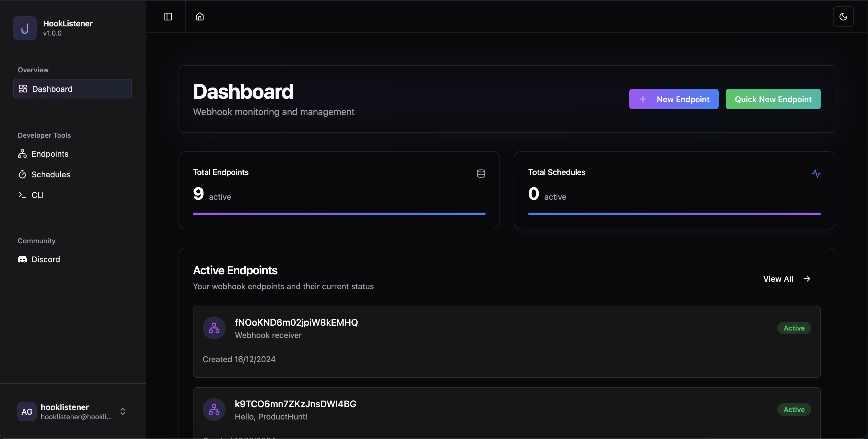Click the activity pulse icon in Total Schedules
Viewport: 868px width, 439px height.
coord(816,174)
